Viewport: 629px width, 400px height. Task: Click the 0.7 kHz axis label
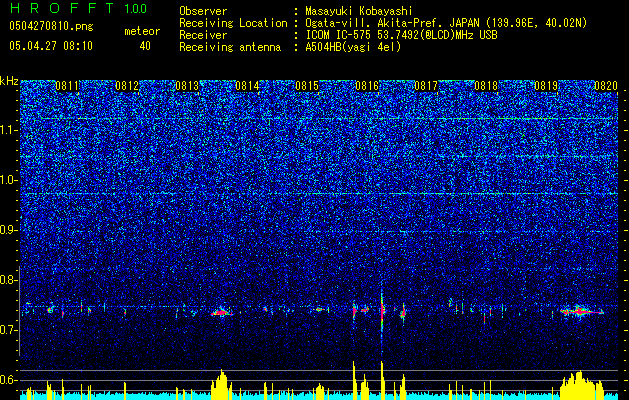click(9, 330)
